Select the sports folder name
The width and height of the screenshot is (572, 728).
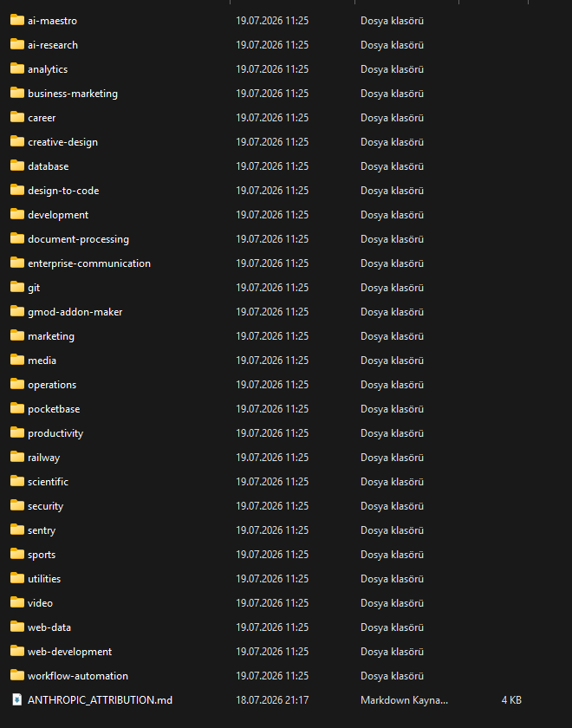coord(42,555)
